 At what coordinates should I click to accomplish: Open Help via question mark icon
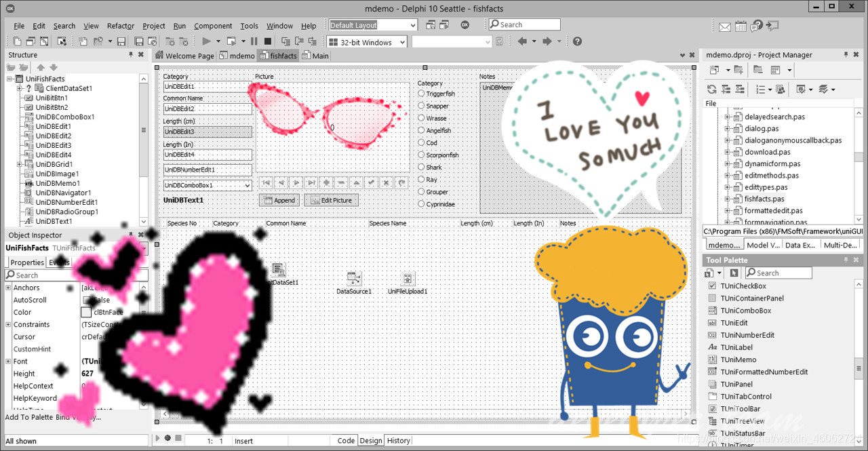coord(577,41)
